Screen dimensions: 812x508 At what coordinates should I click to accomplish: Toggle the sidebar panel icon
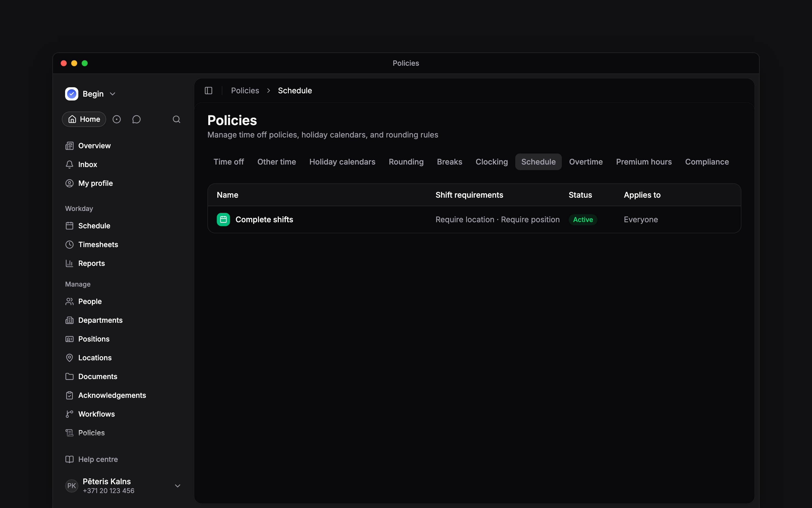click(x=208, y=91)
